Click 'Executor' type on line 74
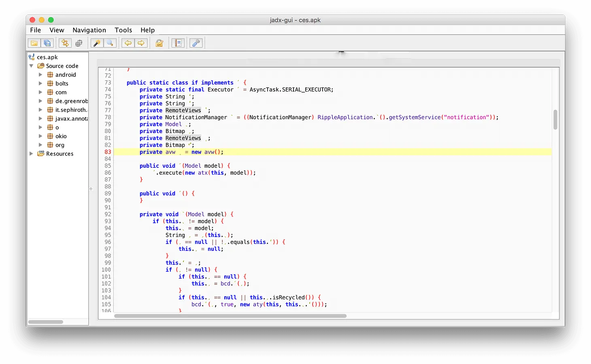The width and height of the screenshot is (591, 364). (221, 90)
